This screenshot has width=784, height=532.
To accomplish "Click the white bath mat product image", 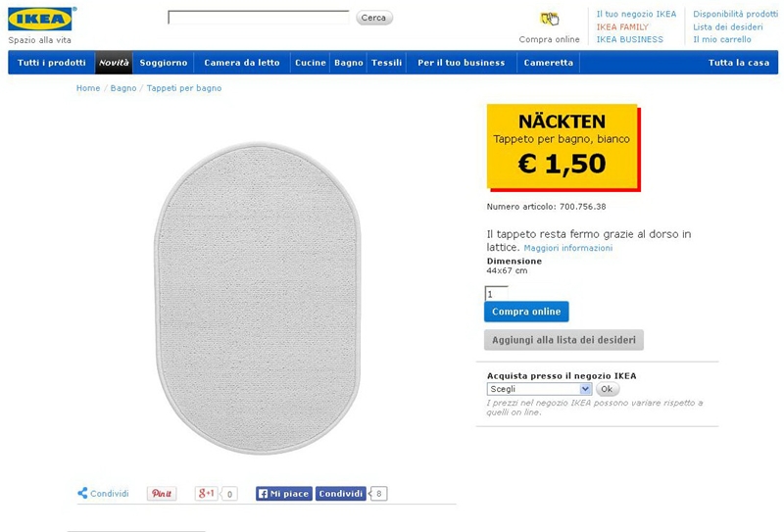I will coord(259,298).
